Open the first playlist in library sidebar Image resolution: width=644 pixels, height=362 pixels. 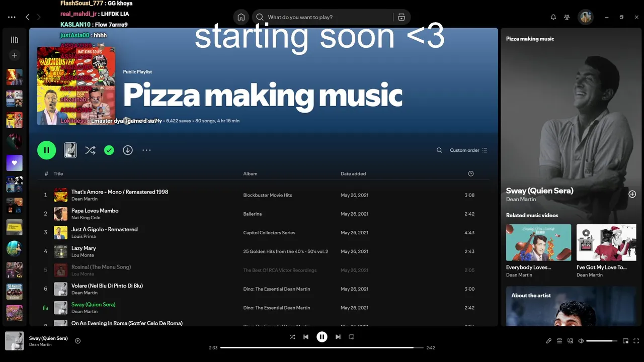coord(15,77)
